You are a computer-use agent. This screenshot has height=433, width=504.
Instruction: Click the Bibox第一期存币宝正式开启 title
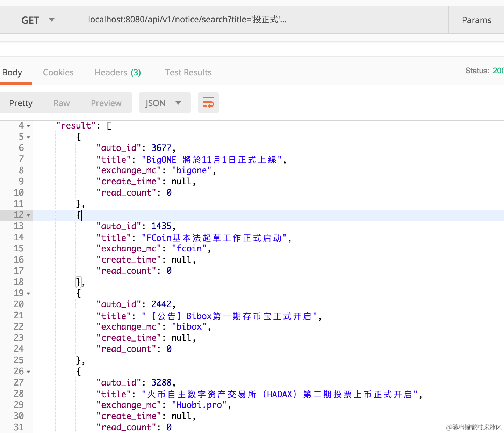click(x=229, y=316)
